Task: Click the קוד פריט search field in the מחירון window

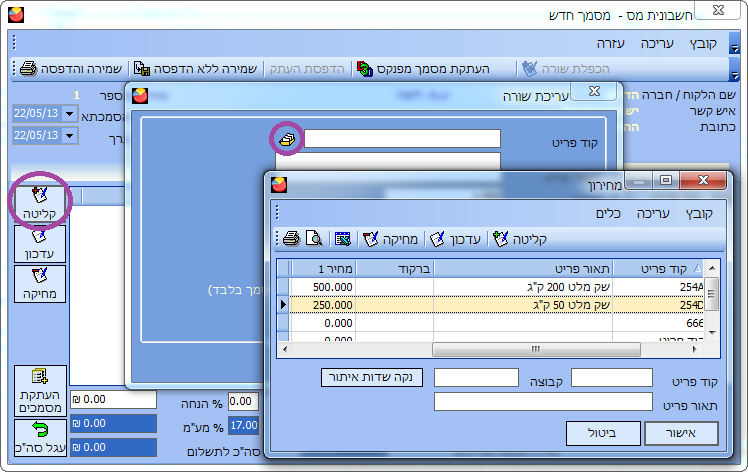Action: [x=612, y=378]
